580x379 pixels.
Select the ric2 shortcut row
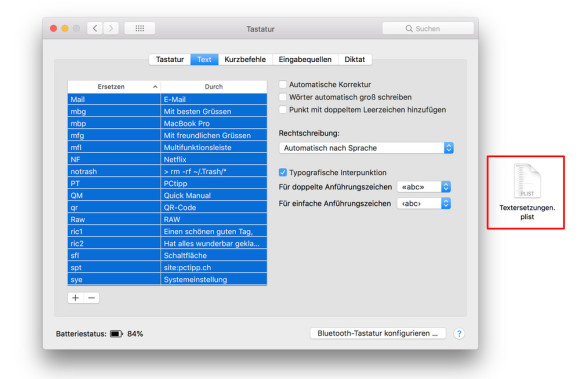(x=167, y=243)
